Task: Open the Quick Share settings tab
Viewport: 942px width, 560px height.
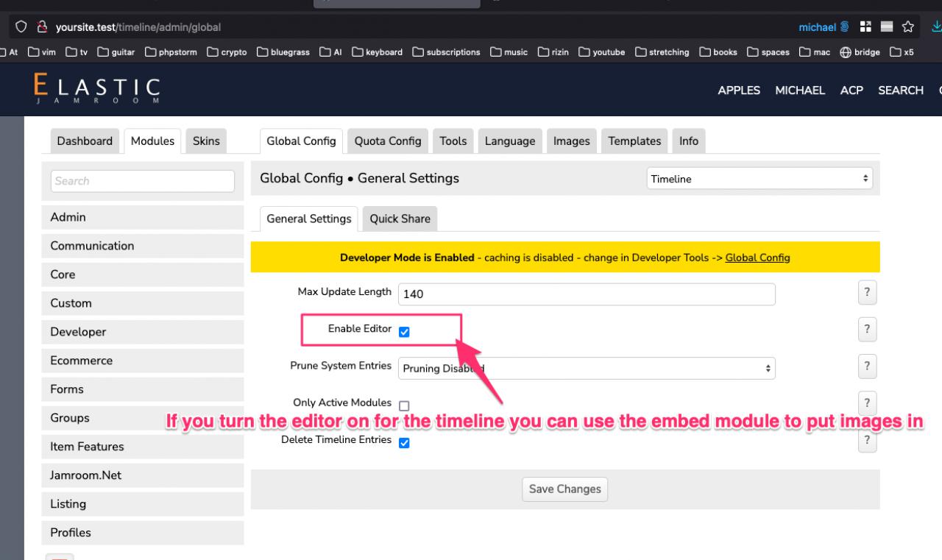Action: 400,219
